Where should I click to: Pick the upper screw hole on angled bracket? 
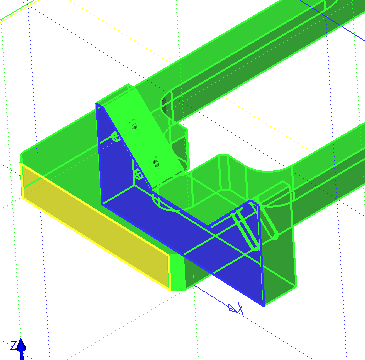coord(134,125)
